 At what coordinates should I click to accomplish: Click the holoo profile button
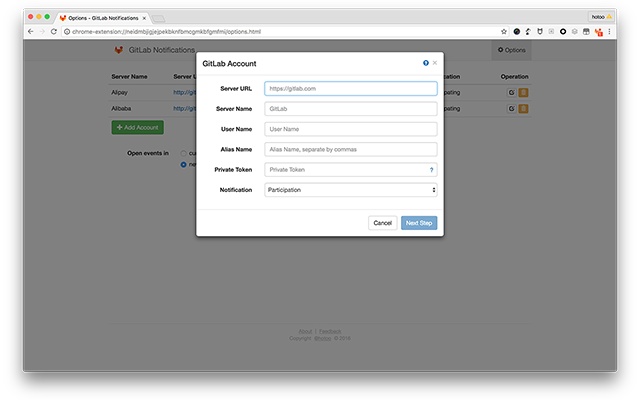tap(601, 17)
